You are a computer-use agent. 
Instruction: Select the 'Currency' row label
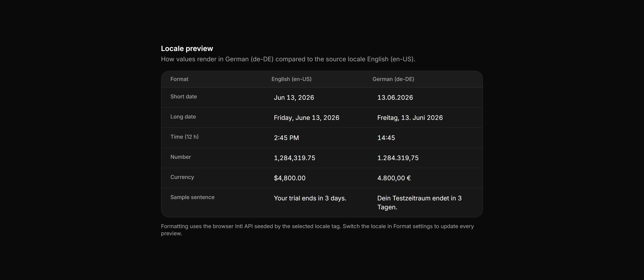click(182, 177)
